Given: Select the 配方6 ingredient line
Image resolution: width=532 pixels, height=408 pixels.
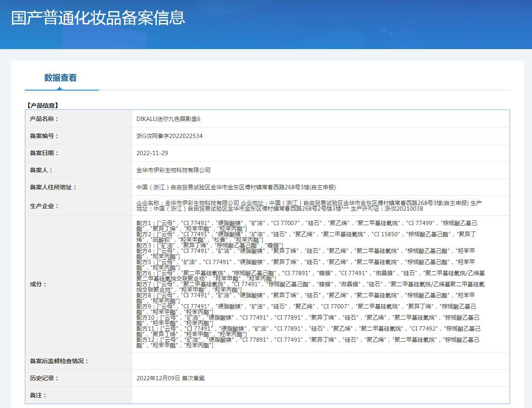Looking at the screenshot, I should (x=311, y=276).
